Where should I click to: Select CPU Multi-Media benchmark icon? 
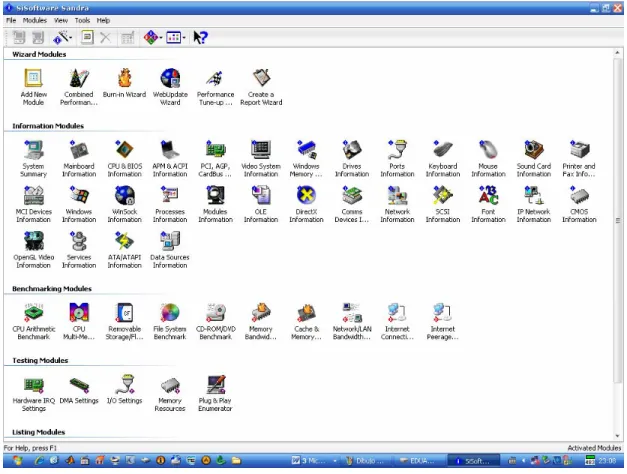(x=79, y=321)
